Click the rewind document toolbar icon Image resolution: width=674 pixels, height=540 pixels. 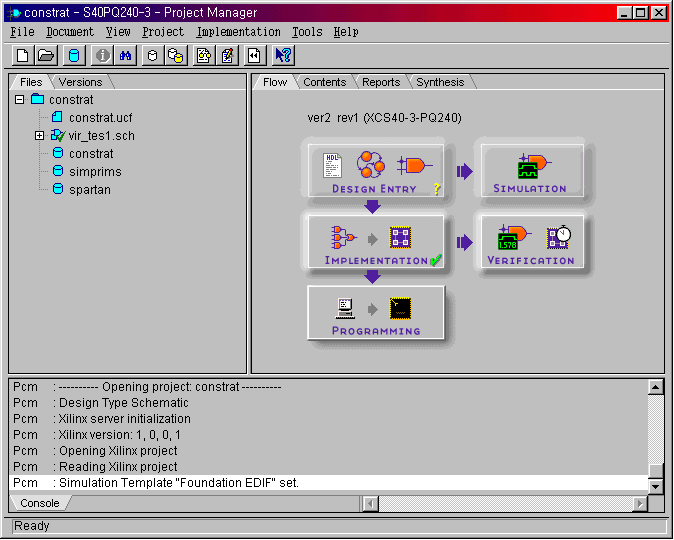[x=254, y=55]
